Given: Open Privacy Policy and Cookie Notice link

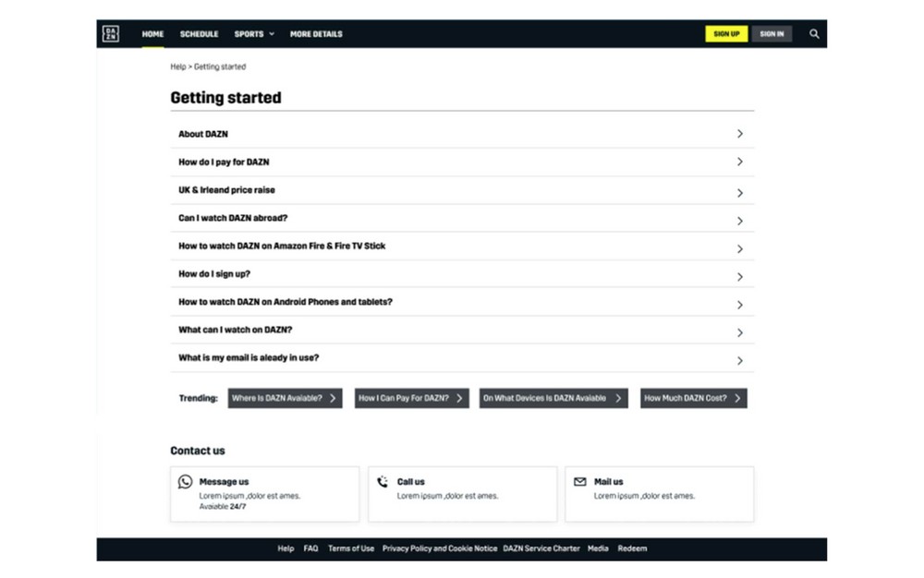Looking at the screenshot, I should pyautogui.click(x=440, y=548).
